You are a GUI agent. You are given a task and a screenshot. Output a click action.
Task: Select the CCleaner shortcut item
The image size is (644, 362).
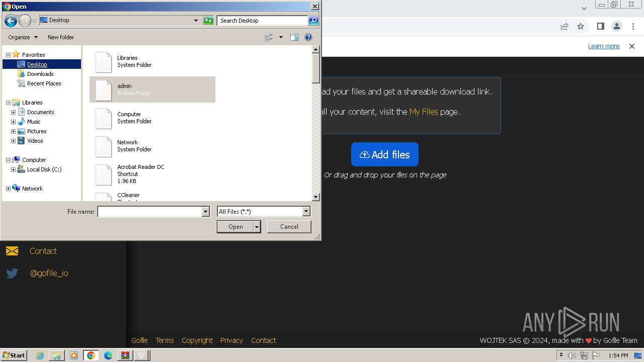(x=152, y=196)
